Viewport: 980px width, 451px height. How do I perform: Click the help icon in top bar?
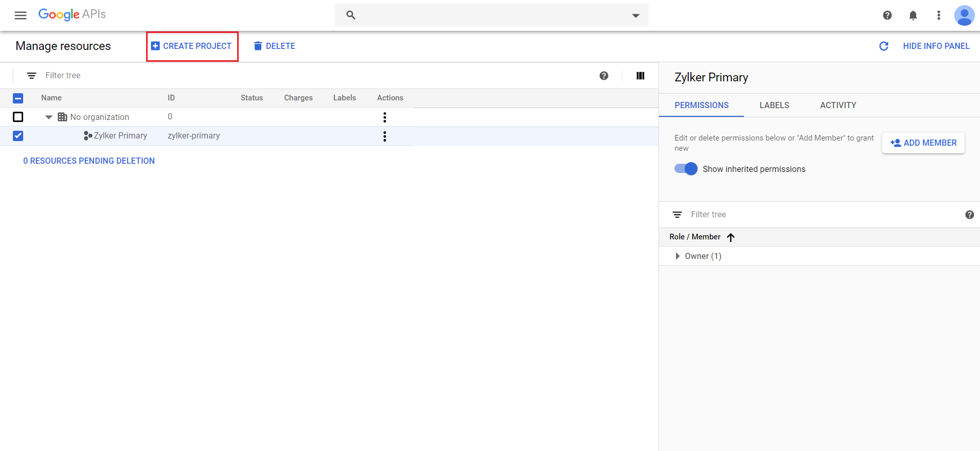pyautogui.click(x=887, y=15)
